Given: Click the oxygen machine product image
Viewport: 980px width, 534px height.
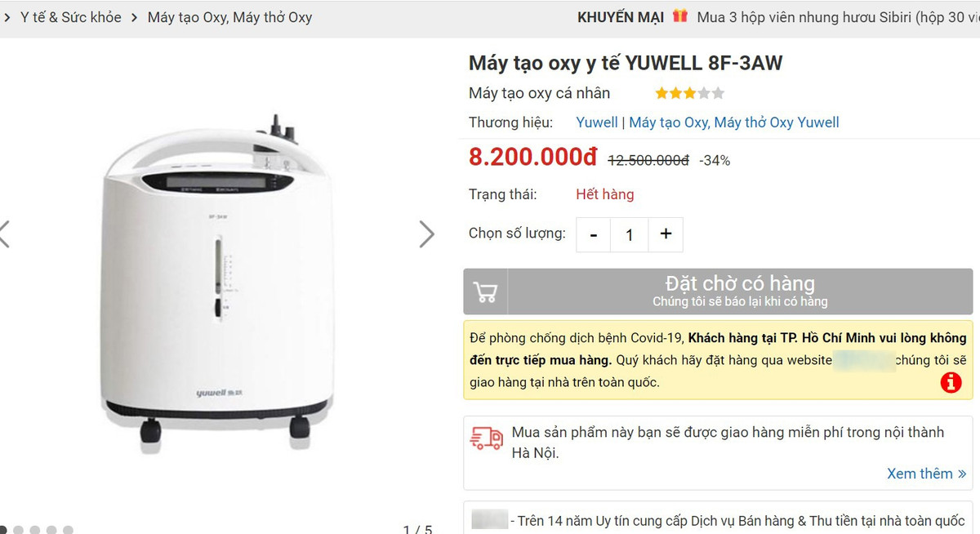Looking at the screenshot, I should pyautogui.click(x=217, y=278).
